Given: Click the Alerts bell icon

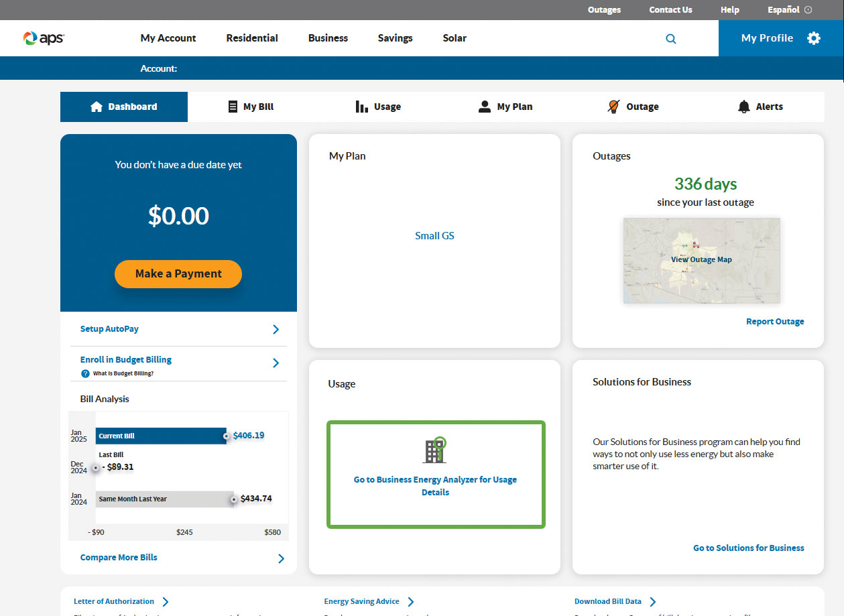Looking at the screenshot, I should pyautogui.click(x=743, y=107).
